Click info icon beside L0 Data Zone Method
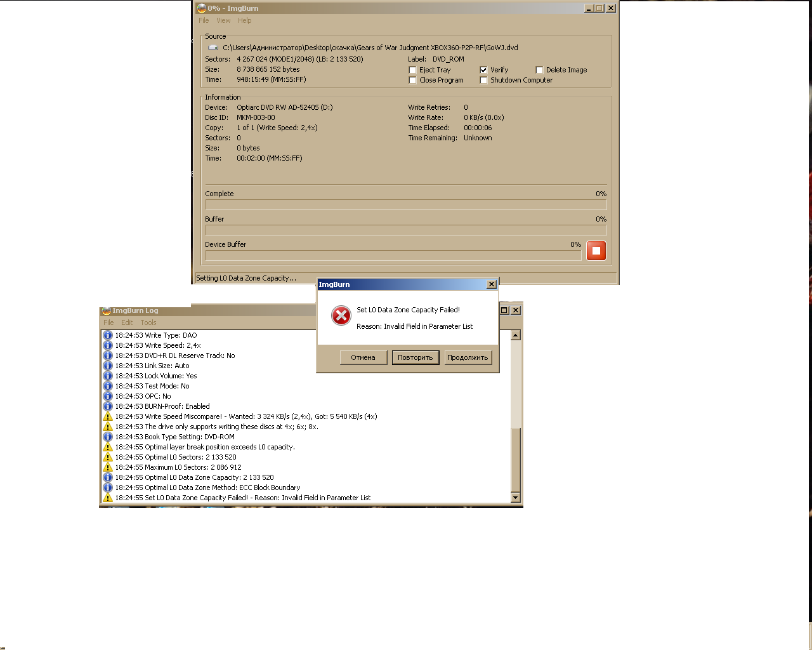 [108, 487]
